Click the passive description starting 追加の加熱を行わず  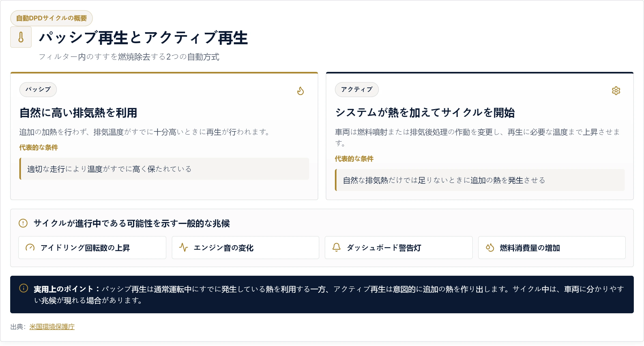145,132
